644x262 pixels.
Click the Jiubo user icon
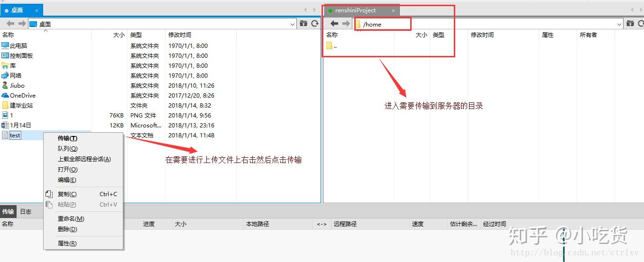tap(5, 85)
